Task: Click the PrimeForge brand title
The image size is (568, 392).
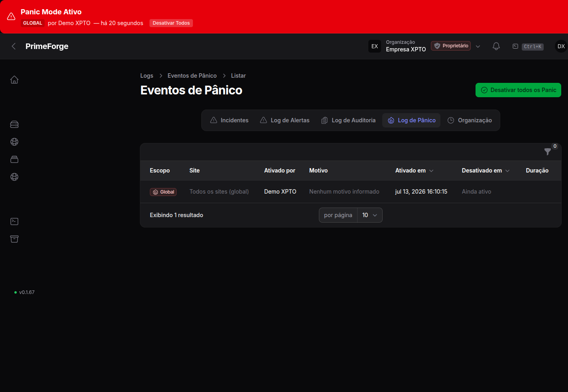Action: click(47, 46)
